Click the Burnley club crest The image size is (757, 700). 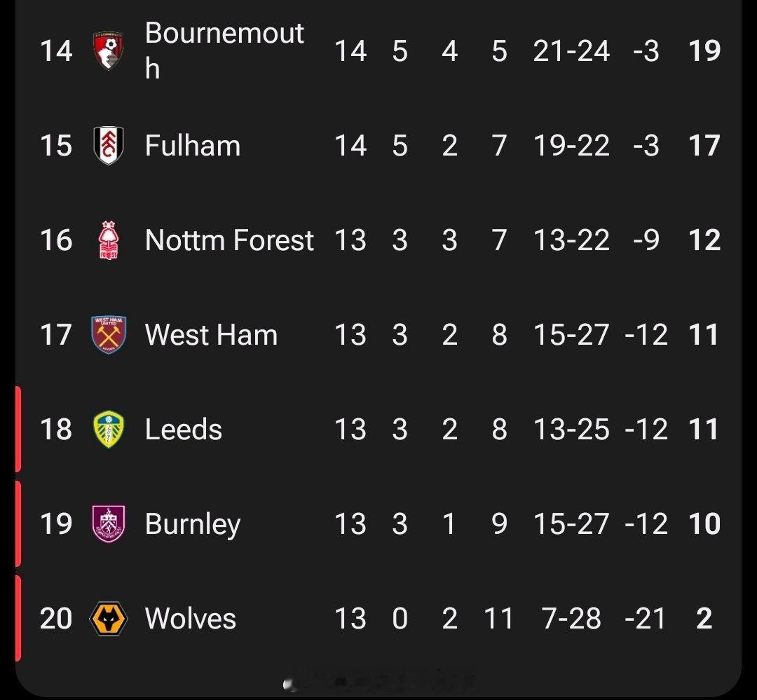pos(109,523)
